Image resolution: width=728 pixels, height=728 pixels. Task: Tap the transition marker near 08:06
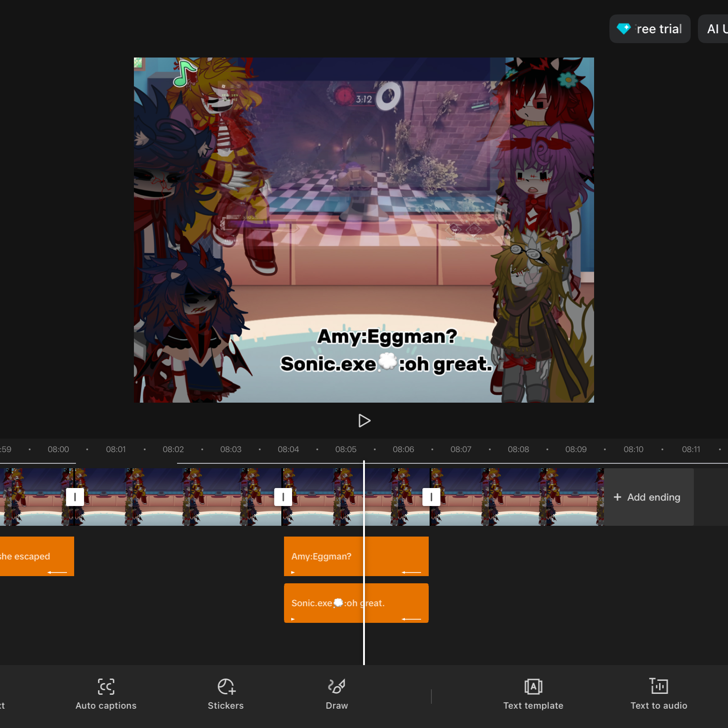[x=431, y=497]
